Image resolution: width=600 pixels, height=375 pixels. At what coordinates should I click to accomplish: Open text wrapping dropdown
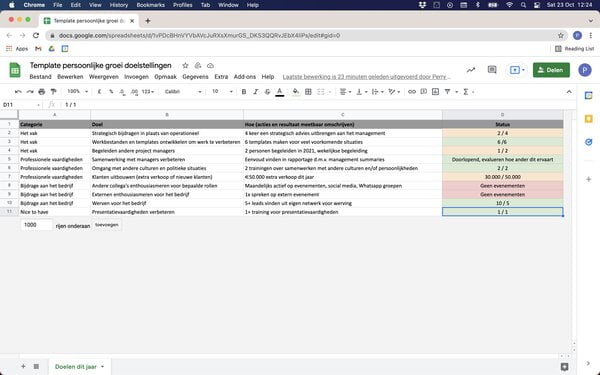point(377,92)
